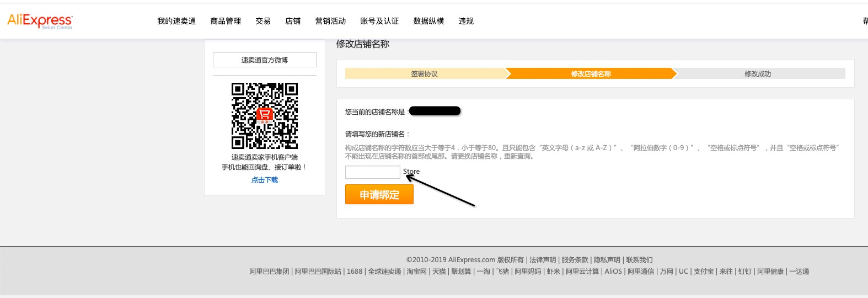The width and height of the screenshot is (868, 298).
Task: Open the 数据纵横 menu
Action: (x=428, y=21)
